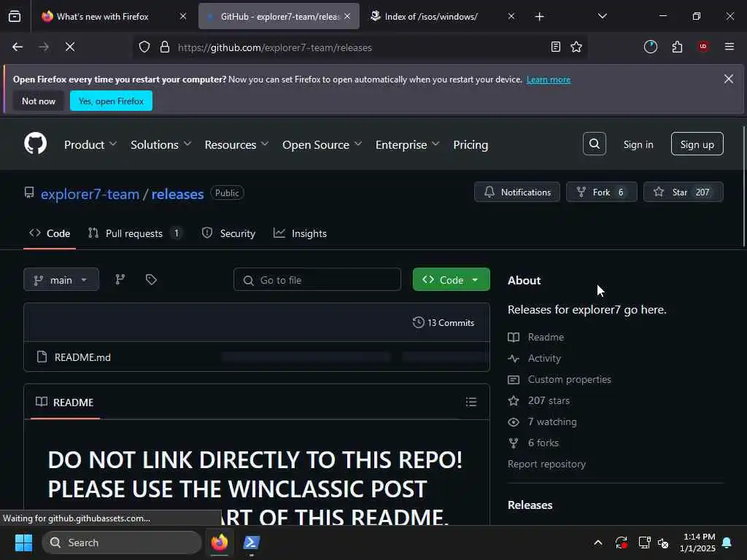Open the Firefox hamburger application menu
The height and width of the screenshot is (560, 747).
pyautogui.click(x=729, y=47)
